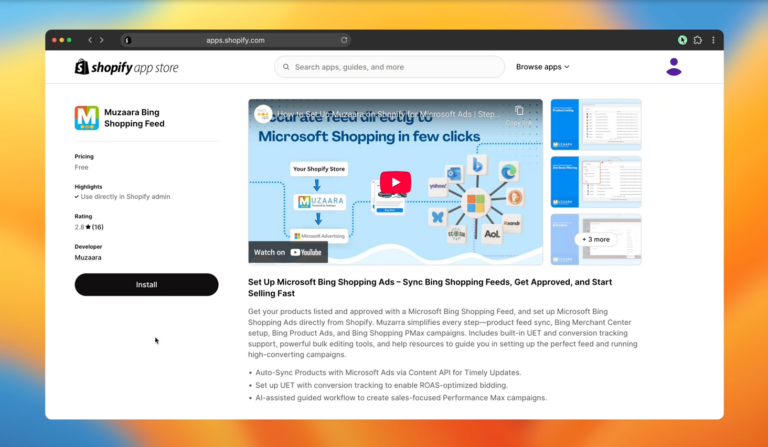This screenshot has width=768, height=447.
Task: Click the + 3 more screenshots button
Action: click(x=596, y=239)
